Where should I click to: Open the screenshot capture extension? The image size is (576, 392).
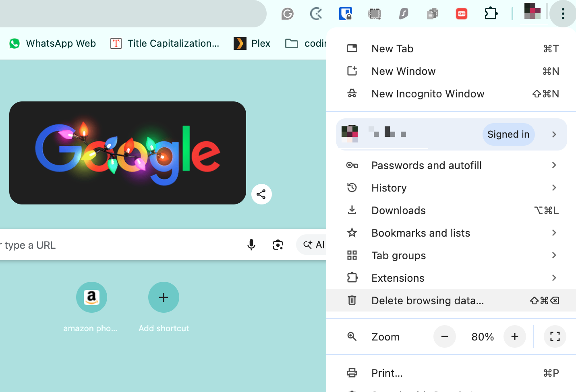click(x=375, y=13)
